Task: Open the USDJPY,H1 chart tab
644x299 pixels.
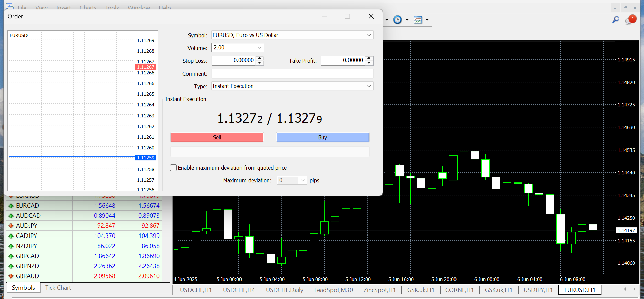Action: click(538, 290)
